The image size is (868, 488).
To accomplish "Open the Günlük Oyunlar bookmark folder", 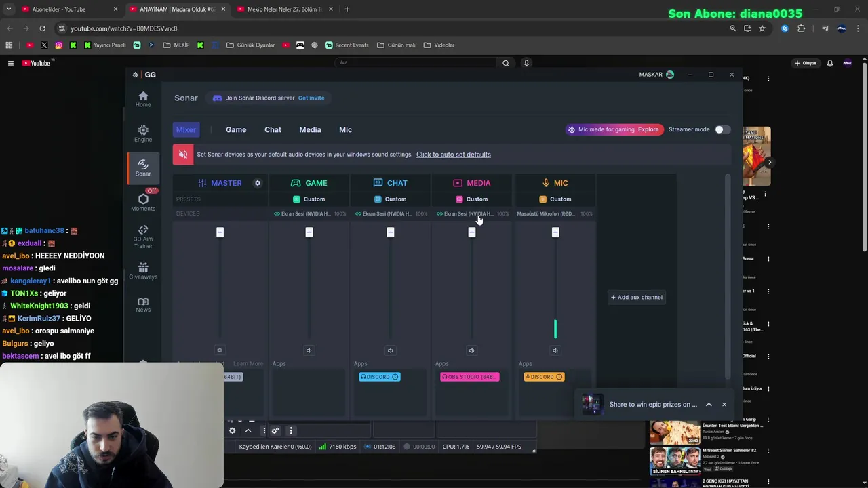I will 250,45.
